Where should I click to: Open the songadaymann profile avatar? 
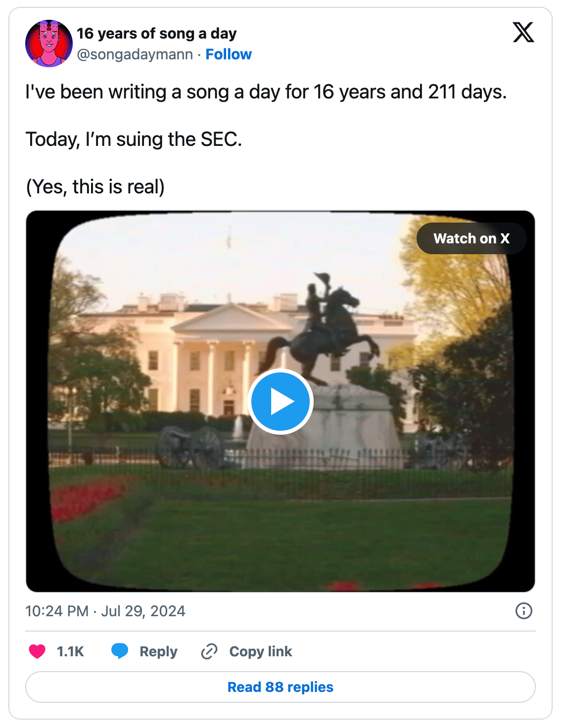(49, 44)
